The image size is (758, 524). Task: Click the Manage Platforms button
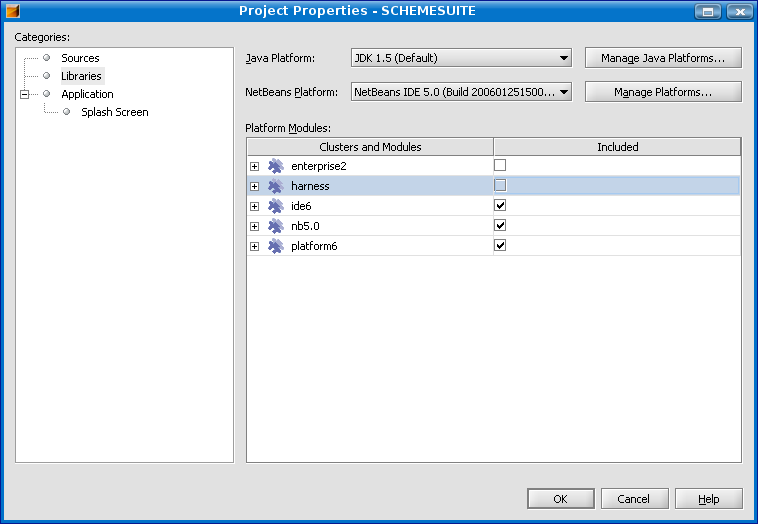tap(663, 92)
